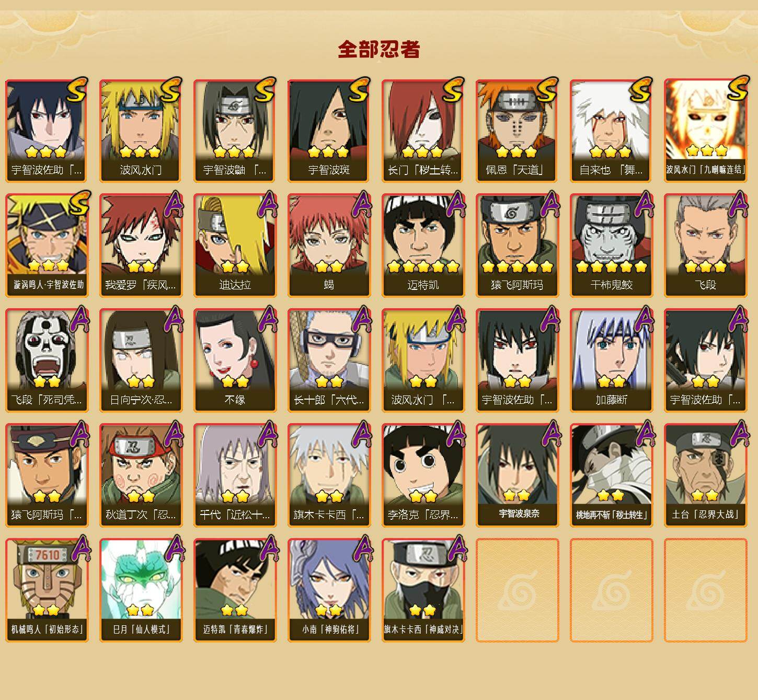Select the 宇智波泉奈 ninja card

517,475
